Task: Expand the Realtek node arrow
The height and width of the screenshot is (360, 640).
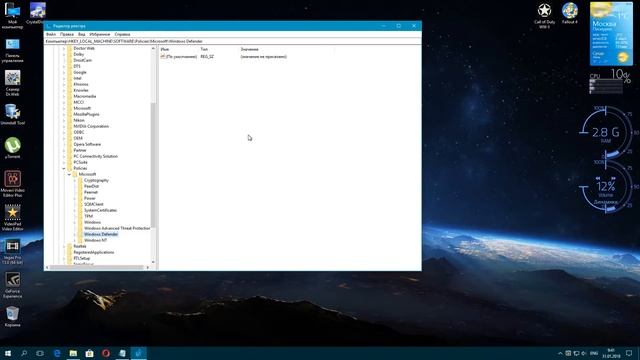Action: click(x=64, y=246)
